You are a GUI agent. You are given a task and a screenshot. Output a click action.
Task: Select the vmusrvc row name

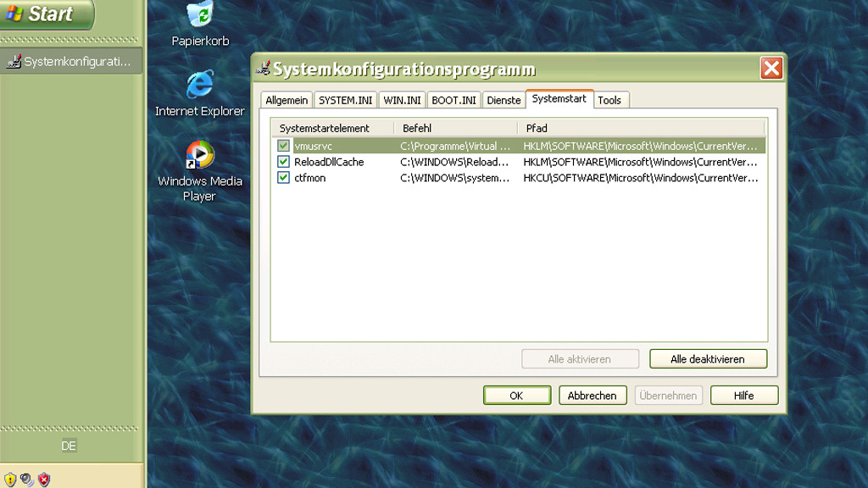click(x=314, y=146)
